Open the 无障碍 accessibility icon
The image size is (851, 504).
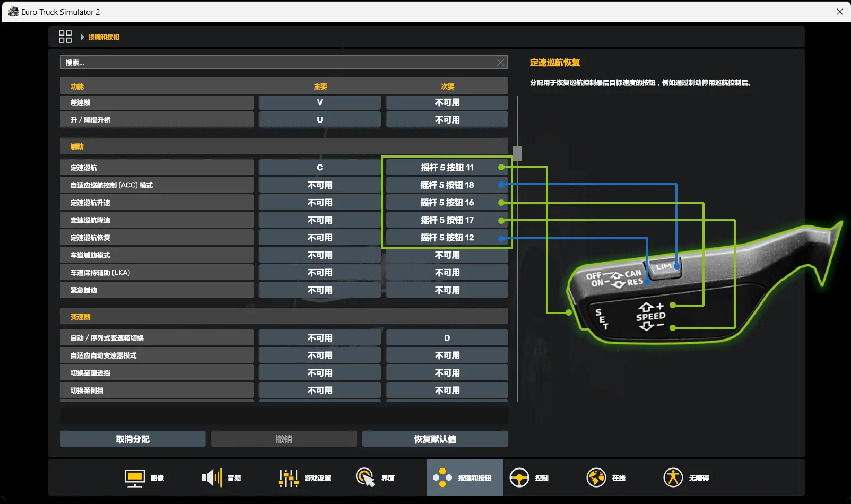pos(673,478)
